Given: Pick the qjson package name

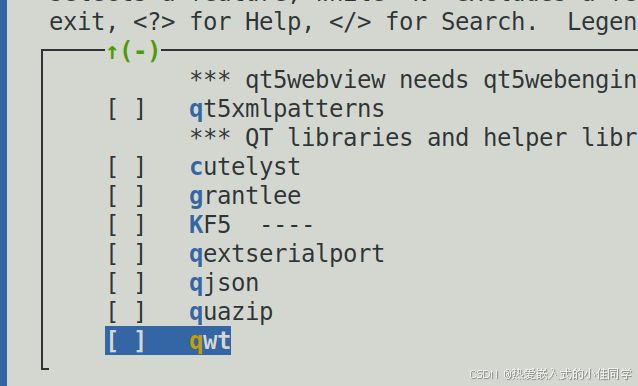Looking at the screenshot, I should click(x=224, y=284).
